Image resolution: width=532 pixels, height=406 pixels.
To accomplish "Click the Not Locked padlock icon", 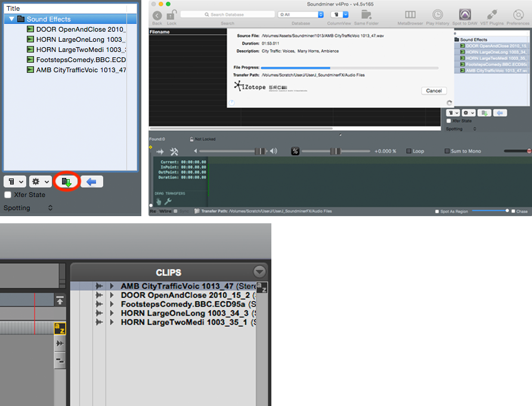I will point(191,139).
